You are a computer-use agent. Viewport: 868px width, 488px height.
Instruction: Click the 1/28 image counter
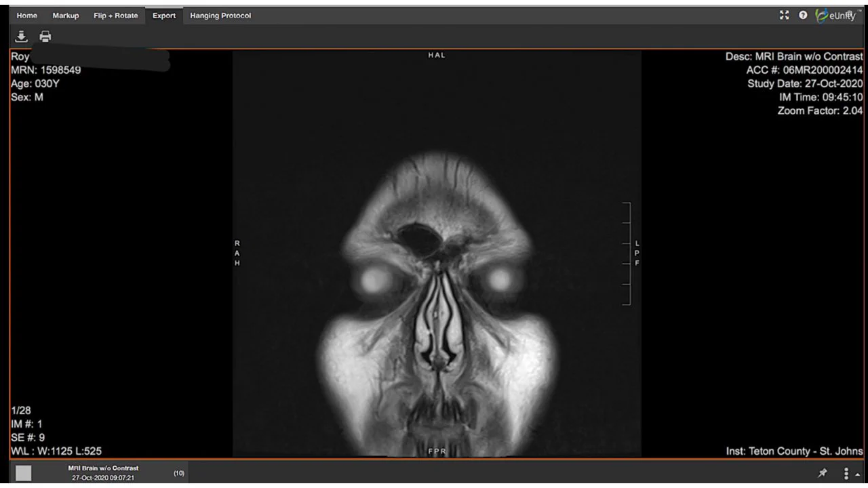click(x=21, y=410)
